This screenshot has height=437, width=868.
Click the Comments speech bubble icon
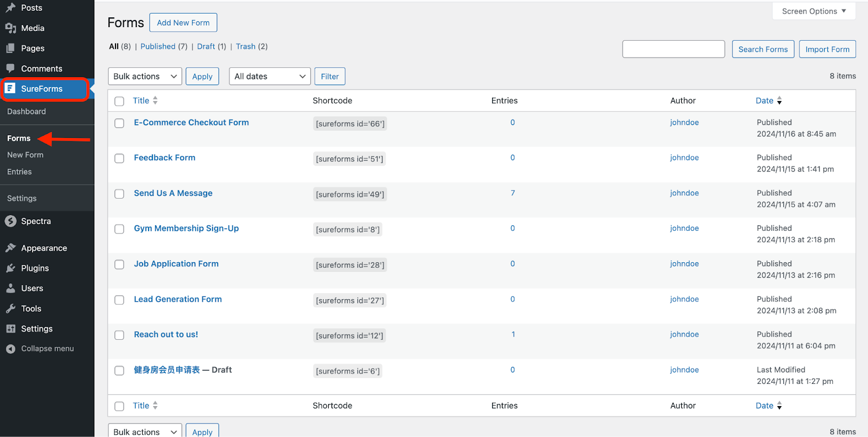point(10,68)
